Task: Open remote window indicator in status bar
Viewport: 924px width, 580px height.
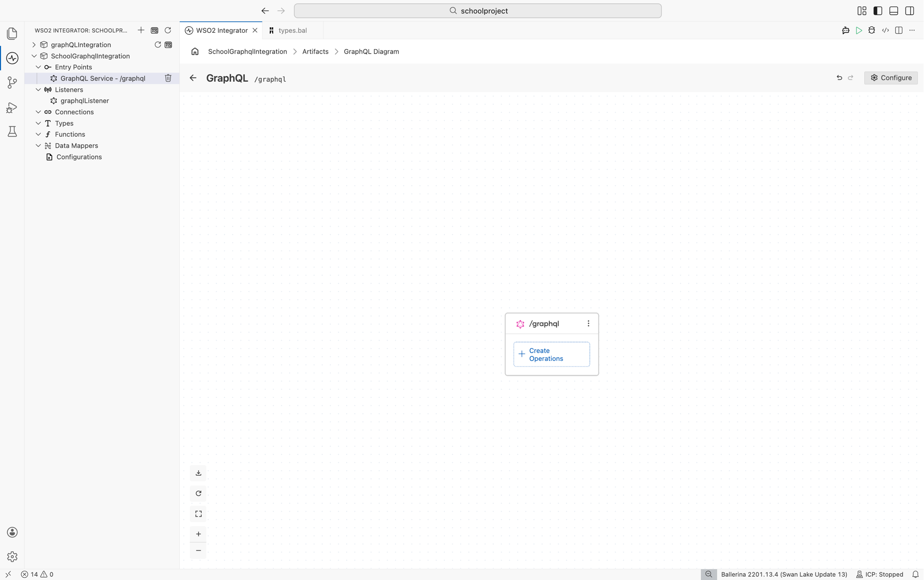Action: 8,574
